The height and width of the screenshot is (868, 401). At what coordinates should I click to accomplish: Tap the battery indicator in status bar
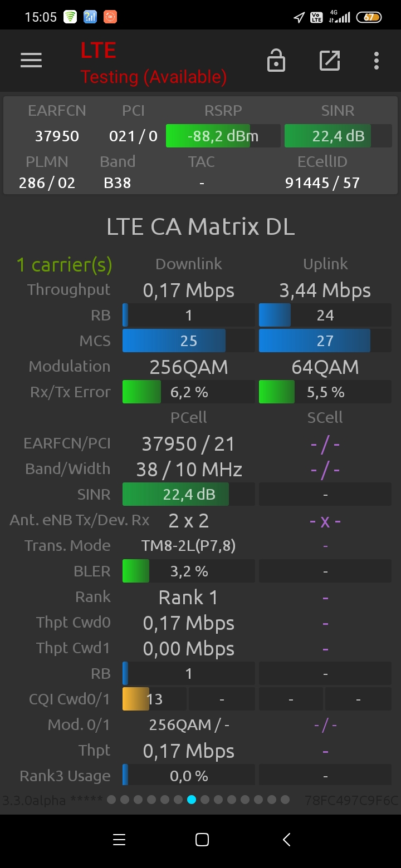369,17
